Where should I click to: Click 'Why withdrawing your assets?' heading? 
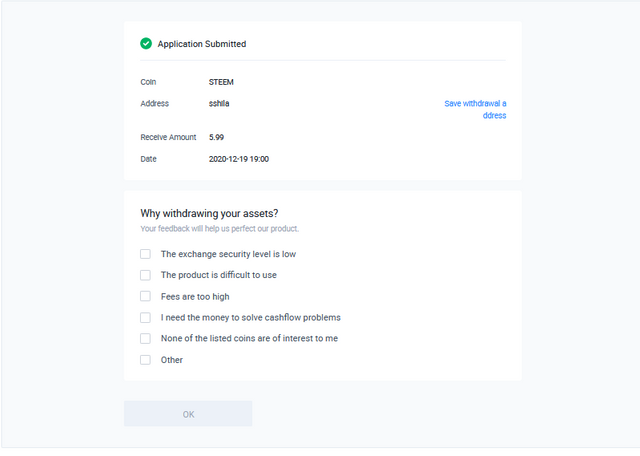pos(209,214)
